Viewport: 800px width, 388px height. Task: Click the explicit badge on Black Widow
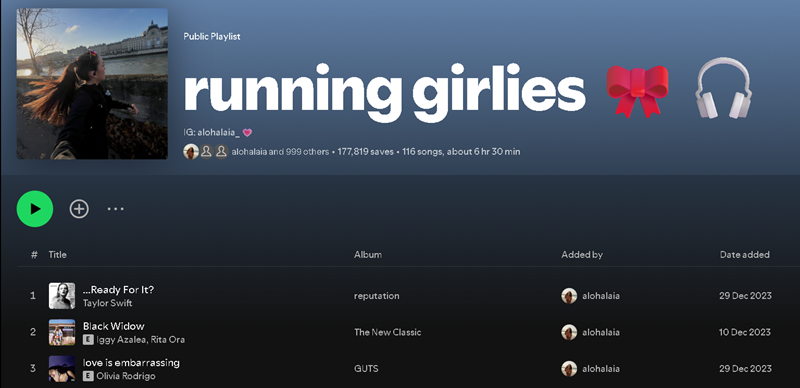(88, 340)
